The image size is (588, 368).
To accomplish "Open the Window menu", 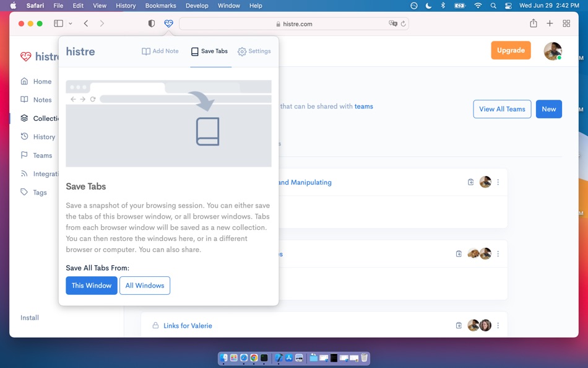I will coord(229,6).
